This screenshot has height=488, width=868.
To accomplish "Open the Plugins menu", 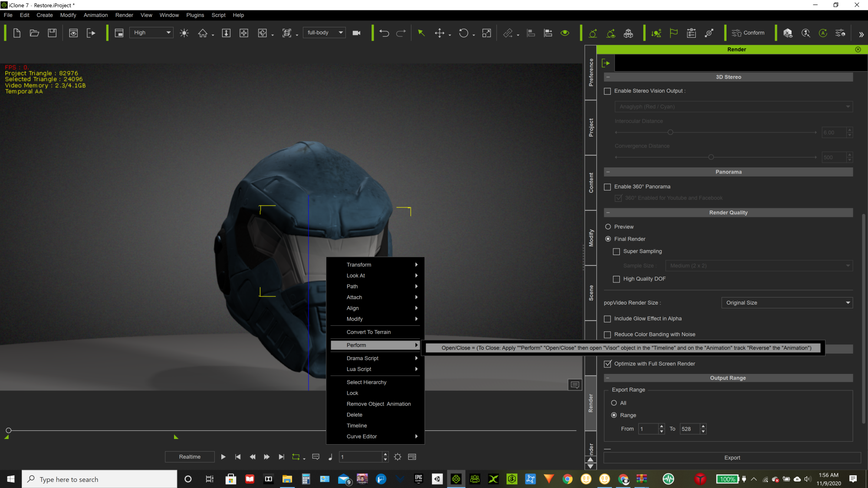I will coord(195,15).
